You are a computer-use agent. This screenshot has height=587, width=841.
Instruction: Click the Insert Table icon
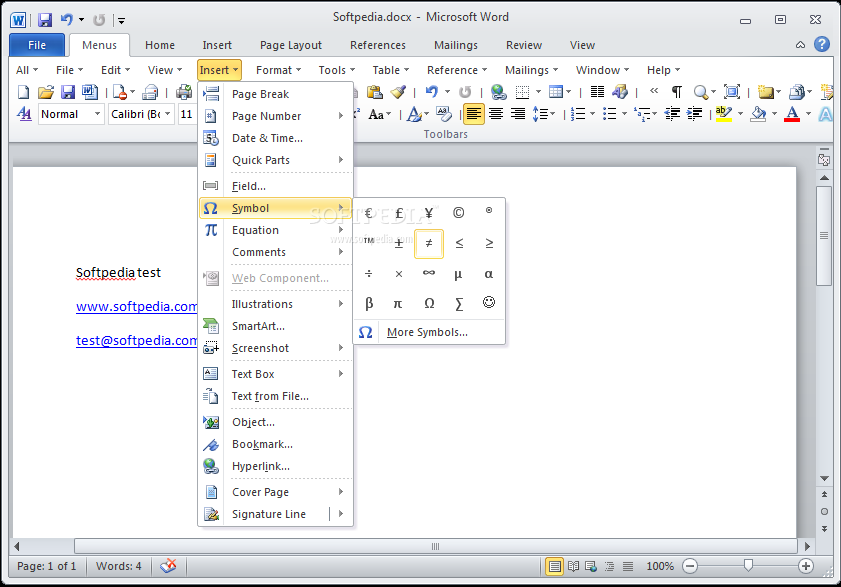pyautogui.click(x=554, y=91)
